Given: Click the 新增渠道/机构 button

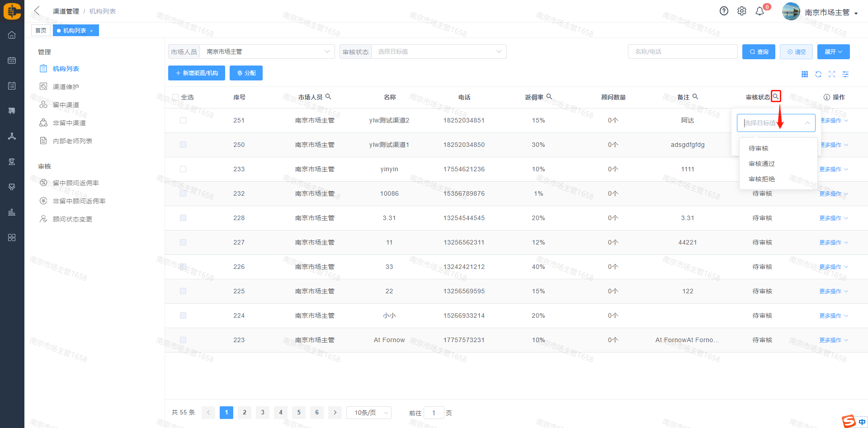Looking at the screenshot, I should point(197,73).
